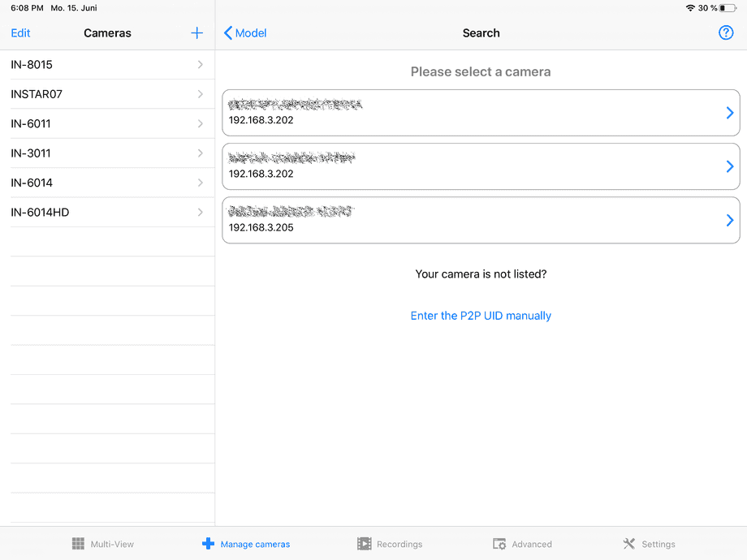This screenshot has width=747, height=560.
Task: Enter the P2P UID manually
Action: pos(481,315)
